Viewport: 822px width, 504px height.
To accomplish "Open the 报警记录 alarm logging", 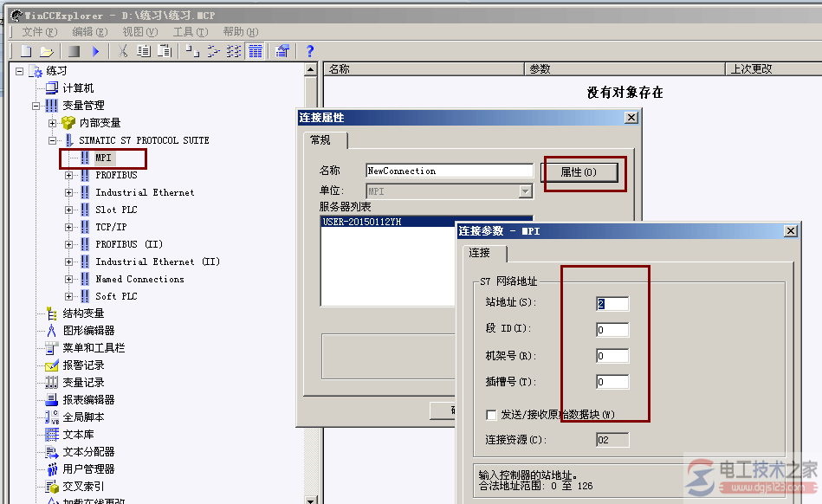I will click(x=83, y=365).
